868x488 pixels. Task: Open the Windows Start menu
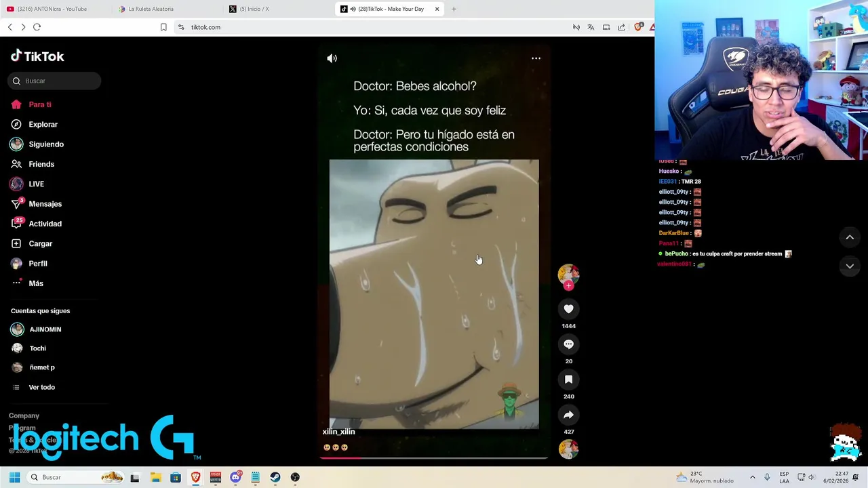(14, 477)
